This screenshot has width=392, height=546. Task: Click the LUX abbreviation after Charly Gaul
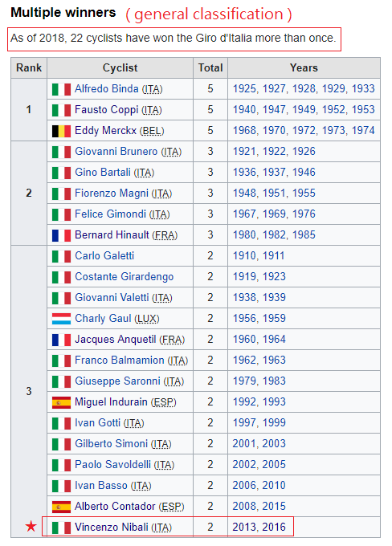147,319
